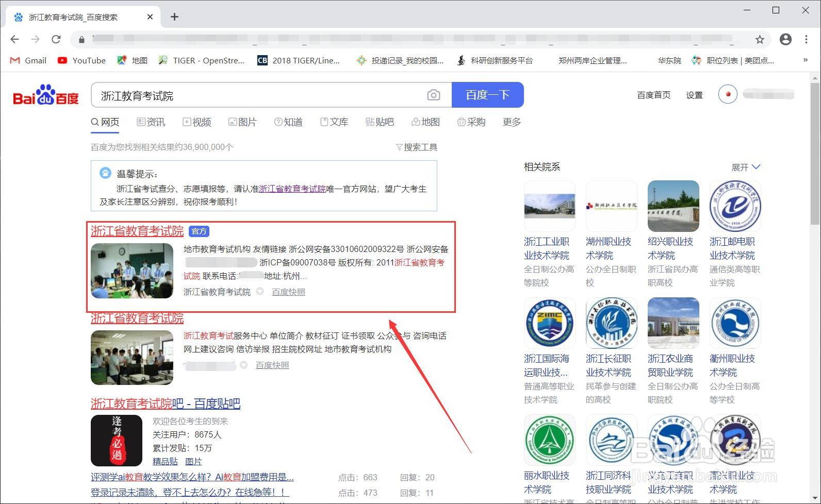Switch to 知道 tab

pyautogui.click(x=288, y=122)
